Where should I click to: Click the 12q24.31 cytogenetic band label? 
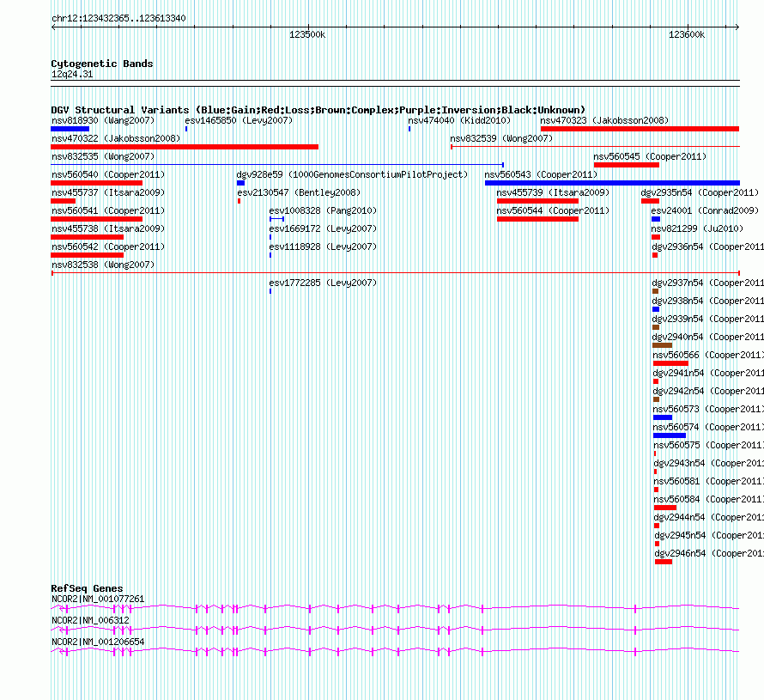click(72, 74)
